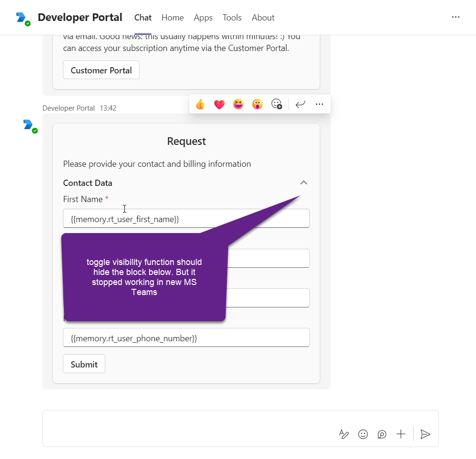Open the Apps tab

[203, 18]
